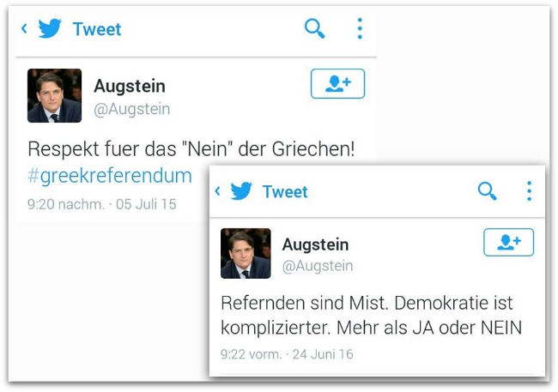Click the "Refernden sind Mist" tweet text

coord(370,315)
